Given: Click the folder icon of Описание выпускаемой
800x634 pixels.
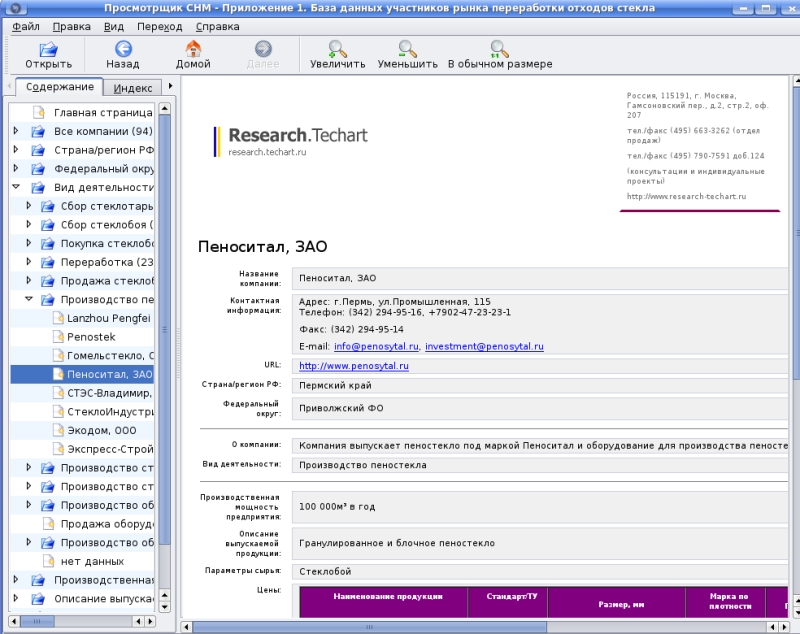Looking at the screenshot, I should (x=38, y=599).
